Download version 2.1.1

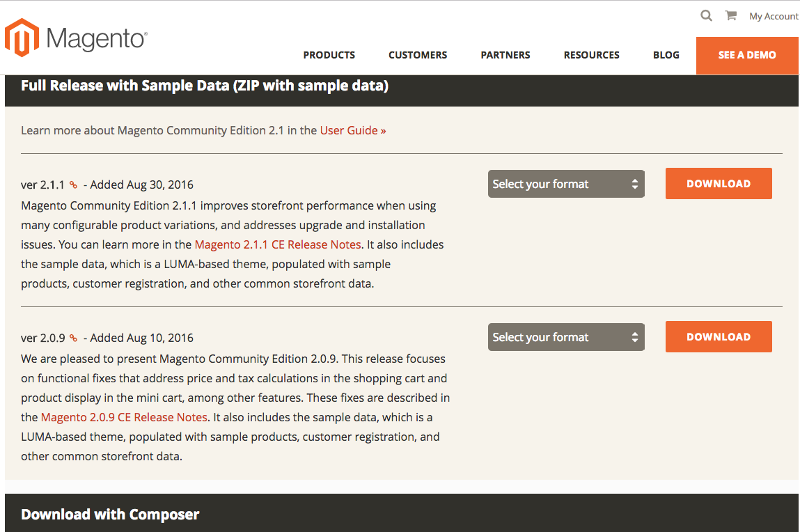coord(719,184)
